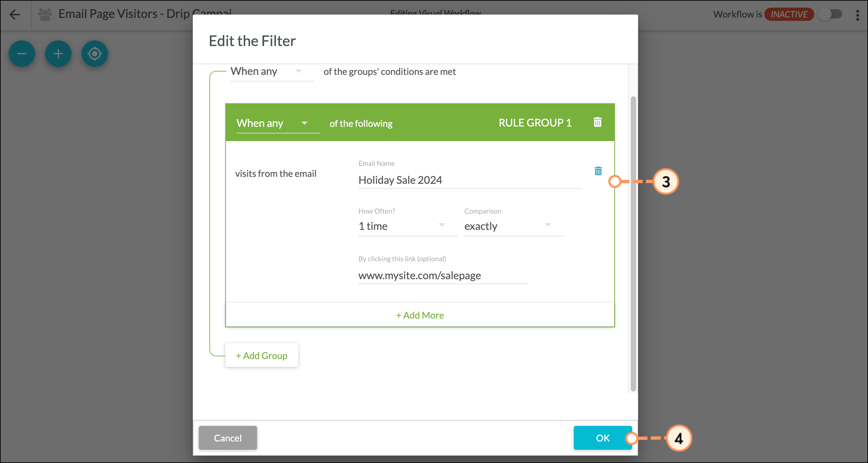Click the visits from the email text
This screenshot has width=868, height=463.
click(x=276, y=174)
